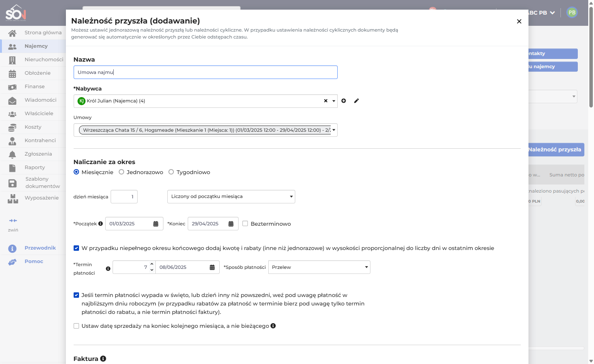The width and height of the screenshot is (594, 364).
Task: Check sale date end of next month
Action: point(76,326)
